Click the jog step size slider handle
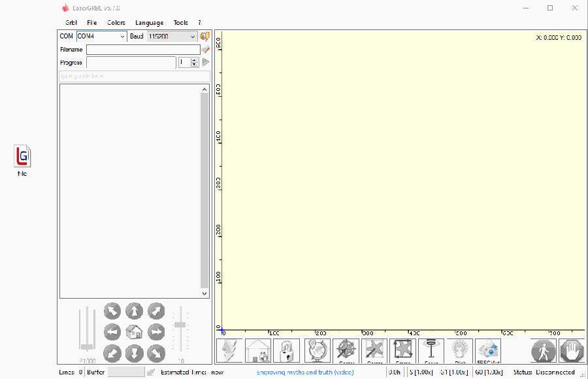 (180, 325)
